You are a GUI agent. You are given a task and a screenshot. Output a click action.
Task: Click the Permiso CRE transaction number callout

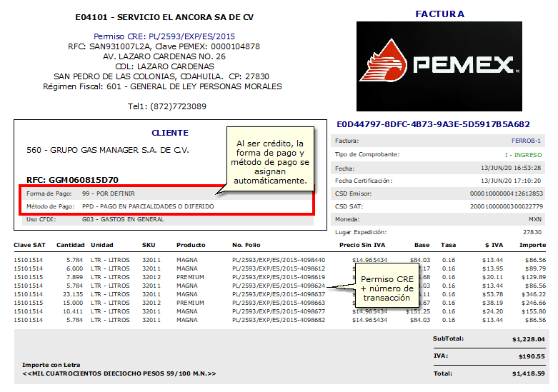click(x=386, y=288)
